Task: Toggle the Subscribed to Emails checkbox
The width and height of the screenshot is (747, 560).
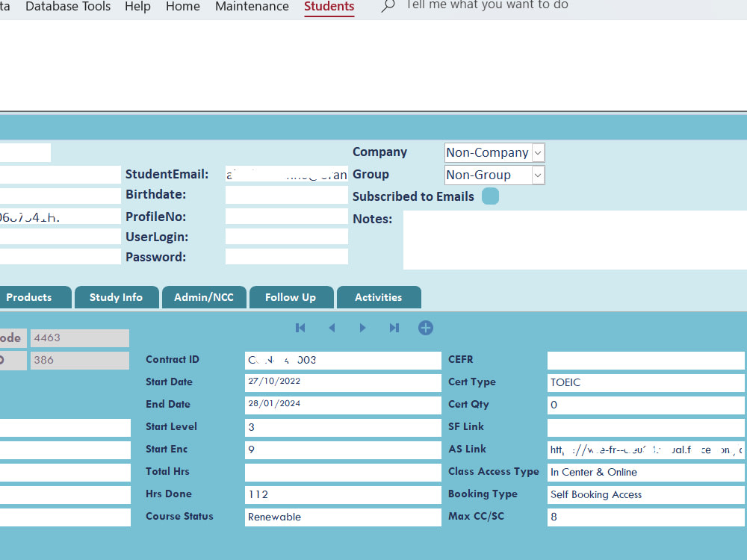Action: [x=490, y=196]
